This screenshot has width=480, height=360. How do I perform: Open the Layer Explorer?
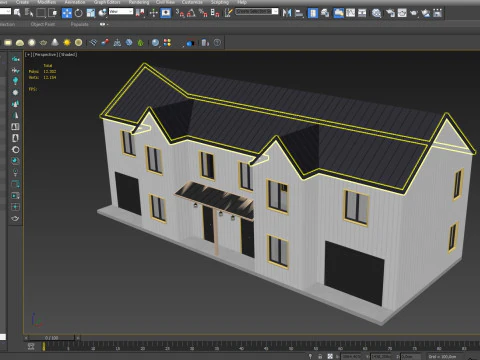click(x=325, y=13)
